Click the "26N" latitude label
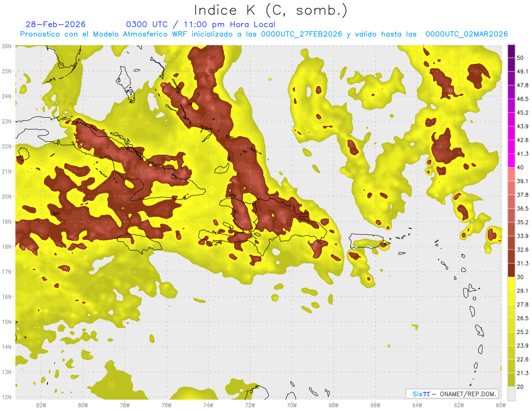Screen dimensions: 532x411 (6, 46)
